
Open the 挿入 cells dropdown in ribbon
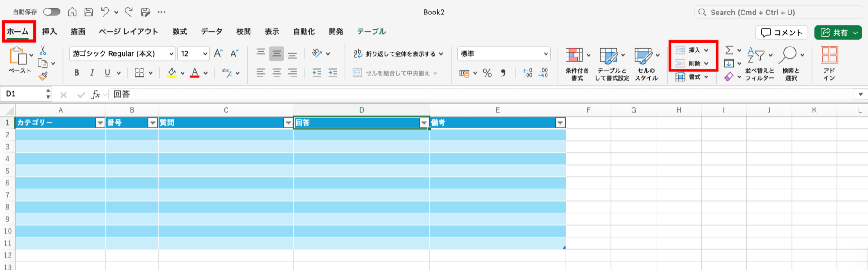click(x=692, y=50)
